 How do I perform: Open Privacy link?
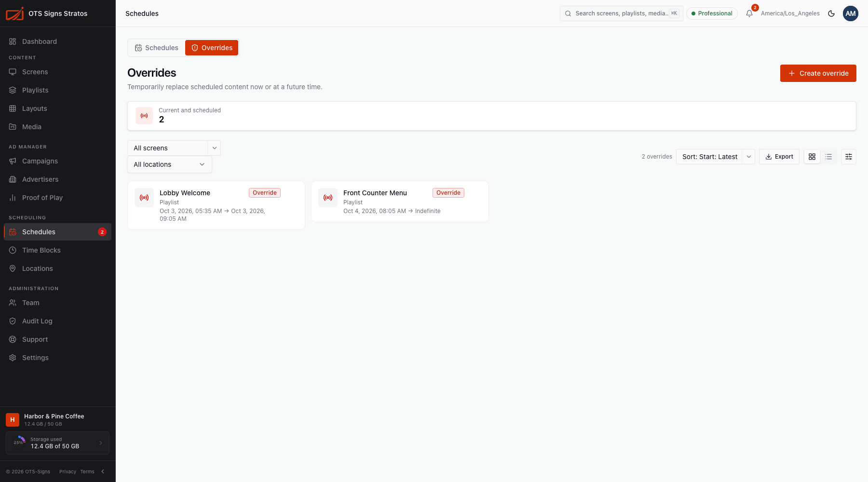(x=68, y=471)
